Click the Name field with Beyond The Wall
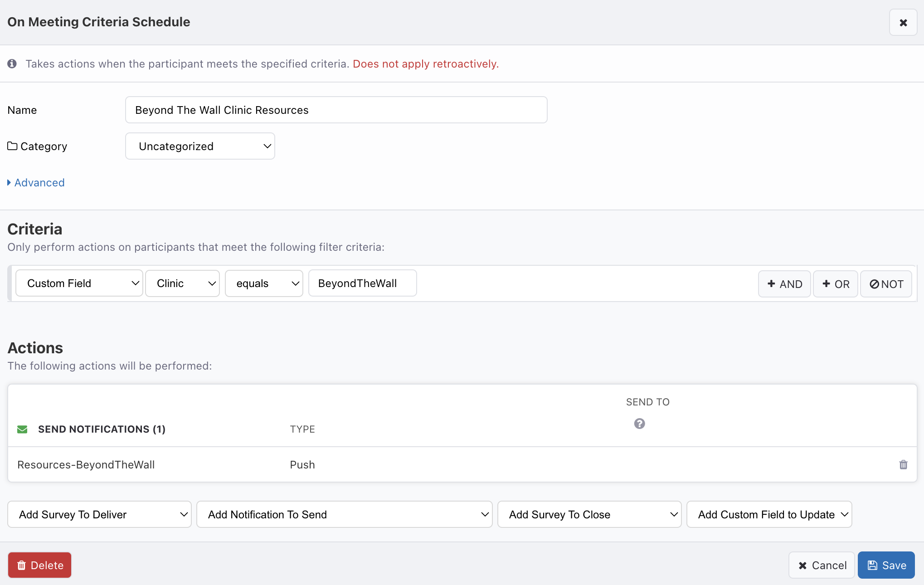Viewport: 924px width, 585px height. click(336, 110)
